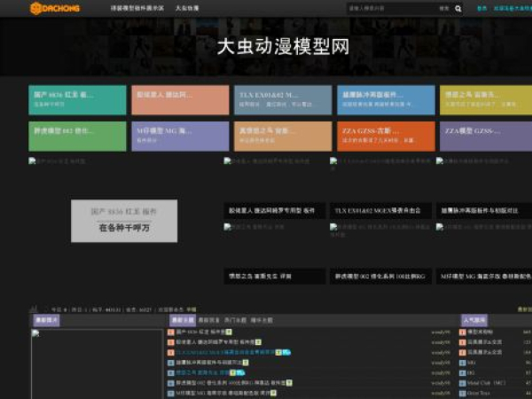Open the 大虫包推 menu item

pyautogui.click(x=187, y=8)
